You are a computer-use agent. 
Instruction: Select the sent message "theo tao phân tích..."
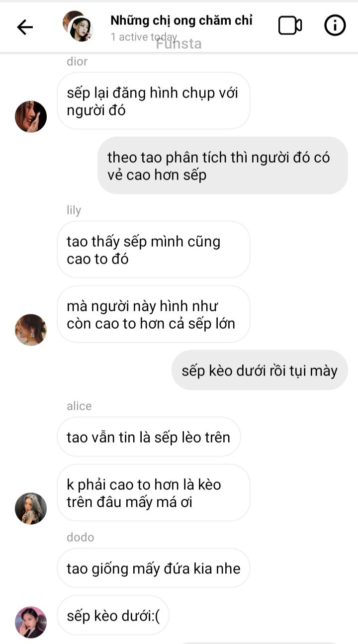click(223, 166)
